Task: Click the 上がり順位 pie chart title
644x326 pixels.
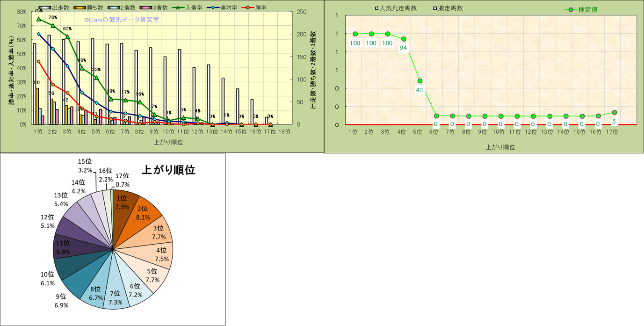Action: tap(168, 170)
